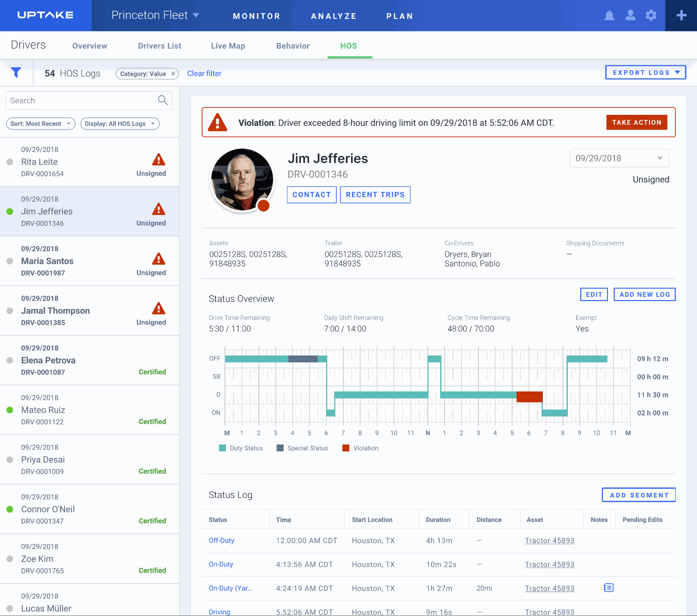Click the red violation segment on chart

tap(529, 396)
